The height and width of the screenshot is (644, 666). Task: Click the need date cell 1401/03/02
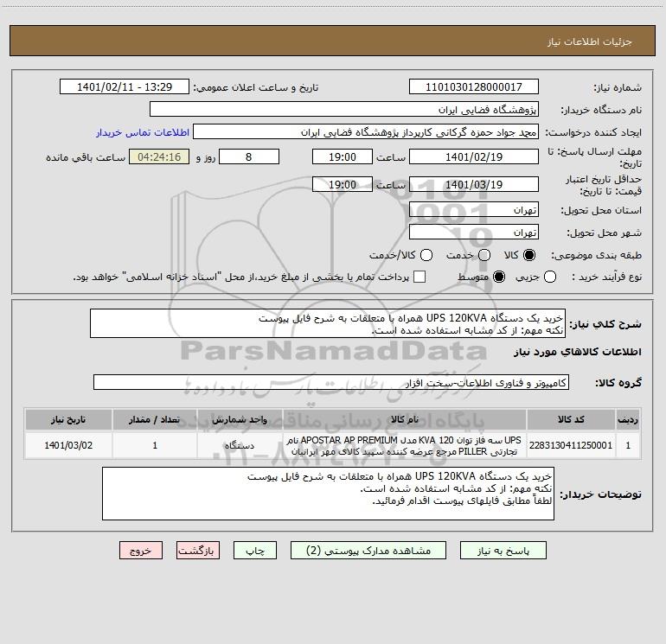(68, 445)
